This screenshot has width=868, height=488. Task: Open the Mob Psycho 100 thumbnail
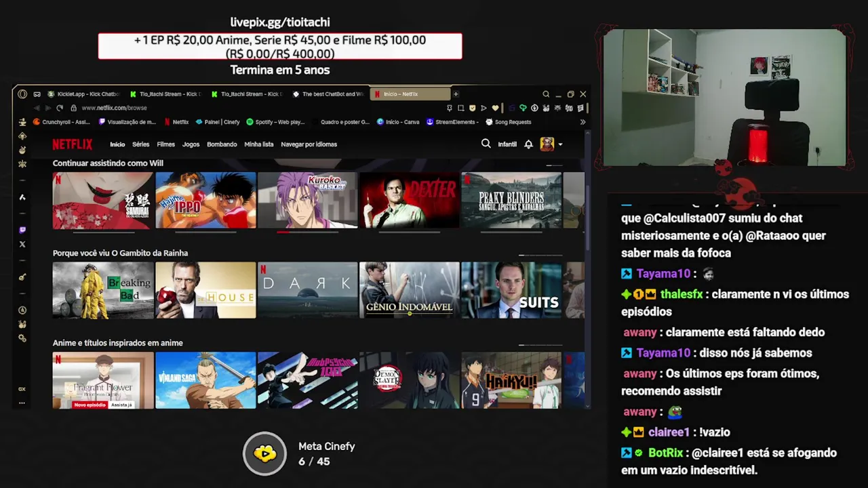click(x=307, y=380)
